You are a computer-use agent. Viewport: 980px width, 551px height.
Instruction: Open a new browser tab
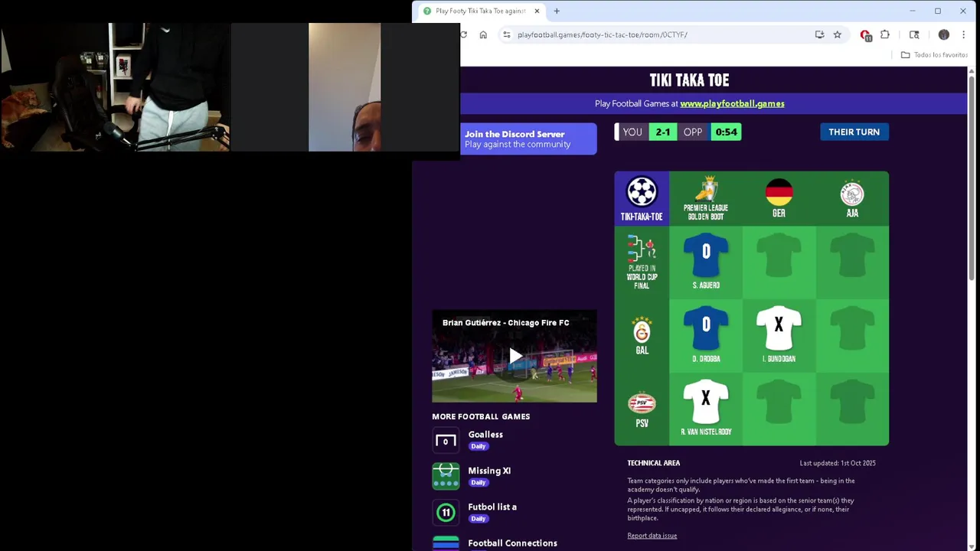pos(557,11)
